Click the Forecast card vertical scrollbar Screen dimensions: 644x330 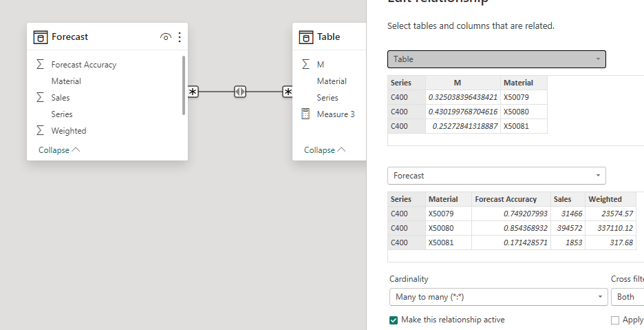click(183, 85)
